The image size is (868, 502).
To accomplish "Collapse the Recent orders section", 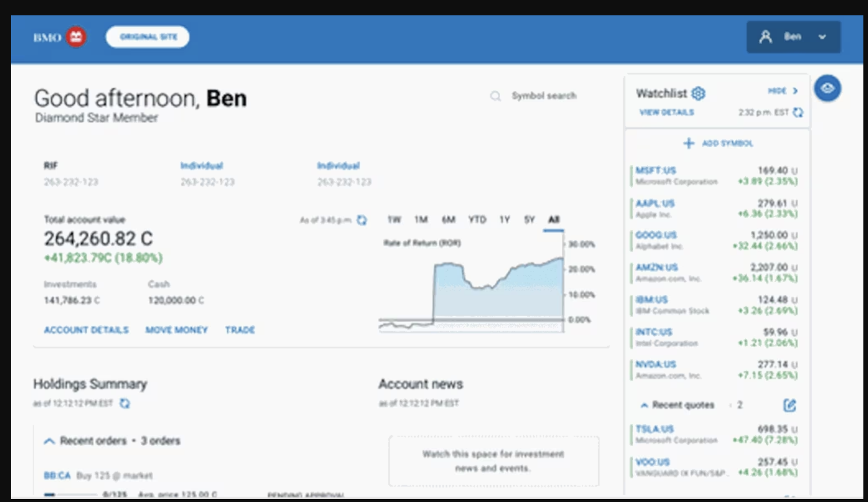I will [49, 441].
